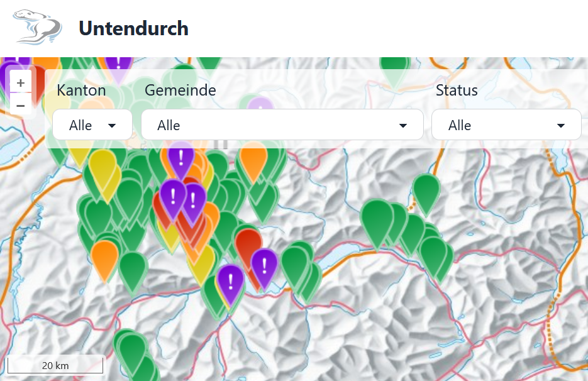
Task: Click the red marker beside the lakeside purple marker
Action: coord(248,243)
